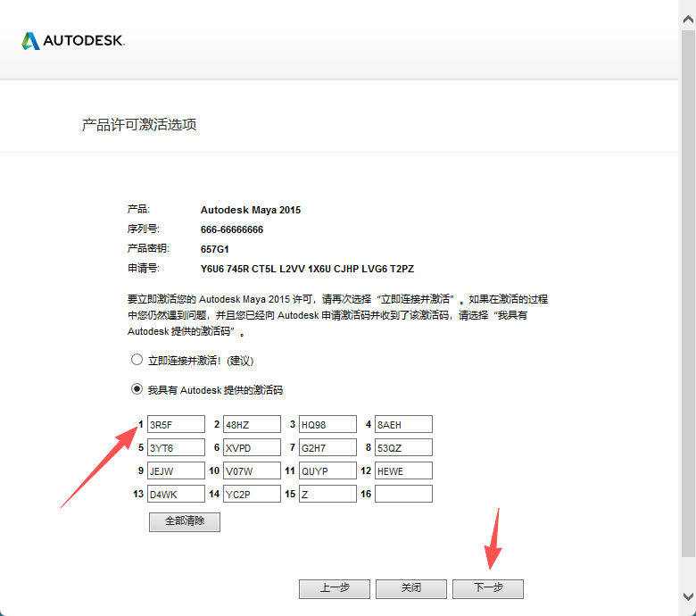Select '我具有 Autodesk 提供的激活码' radio option
The height and width of the screenshot is (616, 696).
tap(137, 389)
